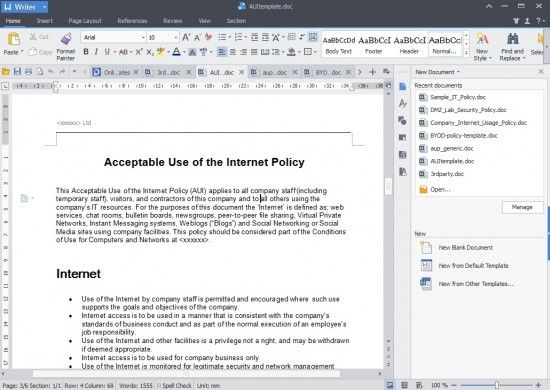Open the References ribbon tab
Image resolution: width=550 pixels, height=390 pixels.
(x=132, y=21)
